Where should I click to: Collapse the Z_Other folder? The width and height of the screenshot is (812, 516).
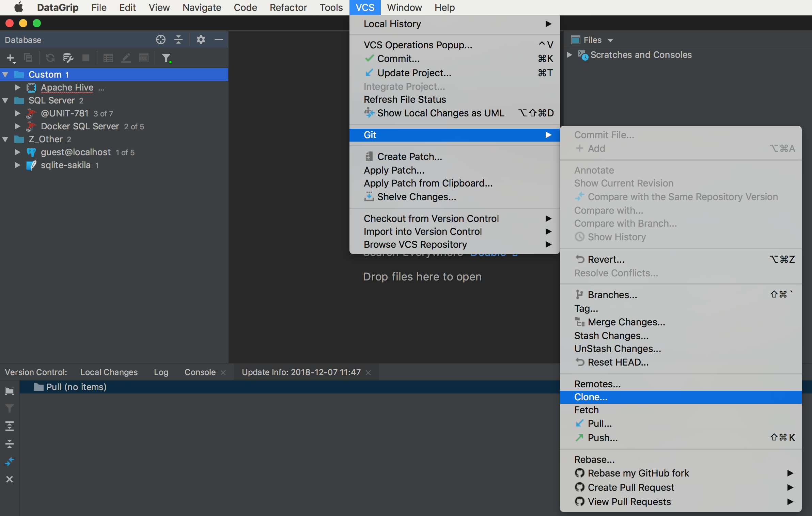coord(5,139)
